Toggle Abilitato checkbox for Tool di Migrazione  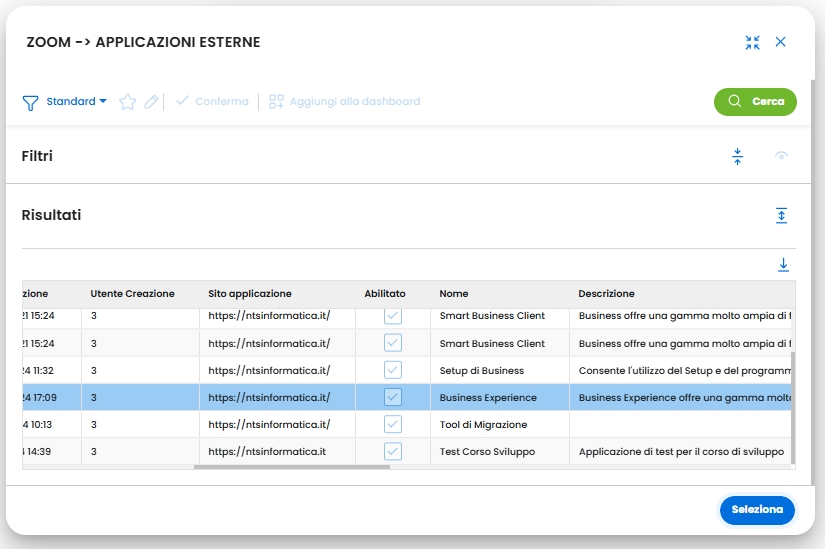[393, 424]
